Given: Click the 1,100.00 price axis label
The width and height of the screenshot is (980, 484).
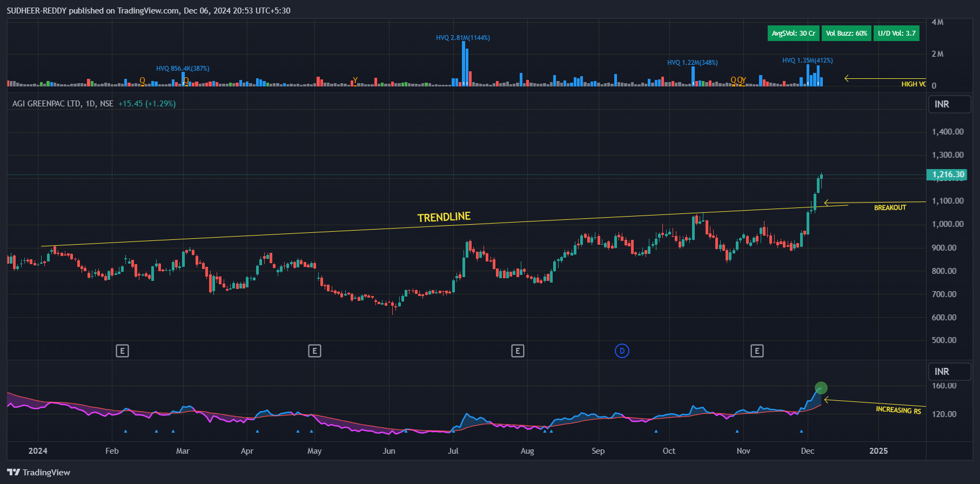Looking at the screenshot, I should [x=948, y=201].
